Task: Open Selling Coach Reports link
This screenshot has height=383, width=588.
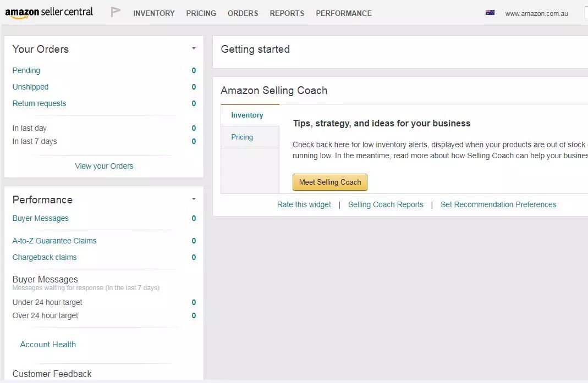Action: 386,204
